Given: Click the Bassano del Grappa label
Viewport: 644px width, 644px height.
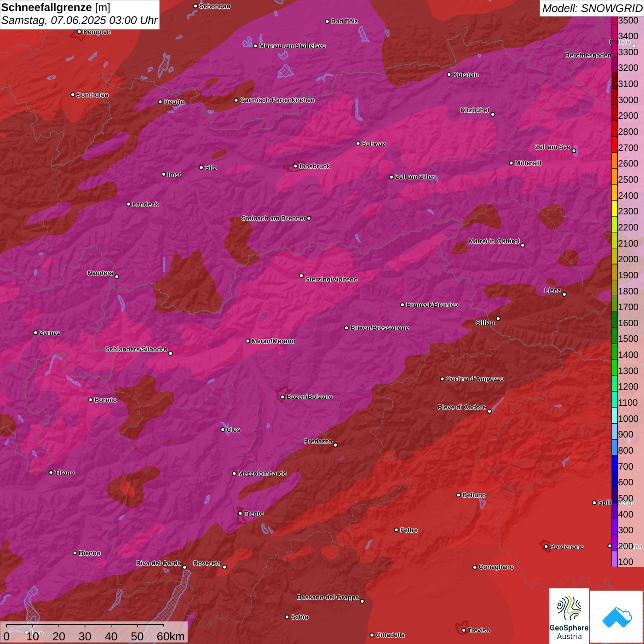Looking at the screenshot, I should click(x=328, y=597).
